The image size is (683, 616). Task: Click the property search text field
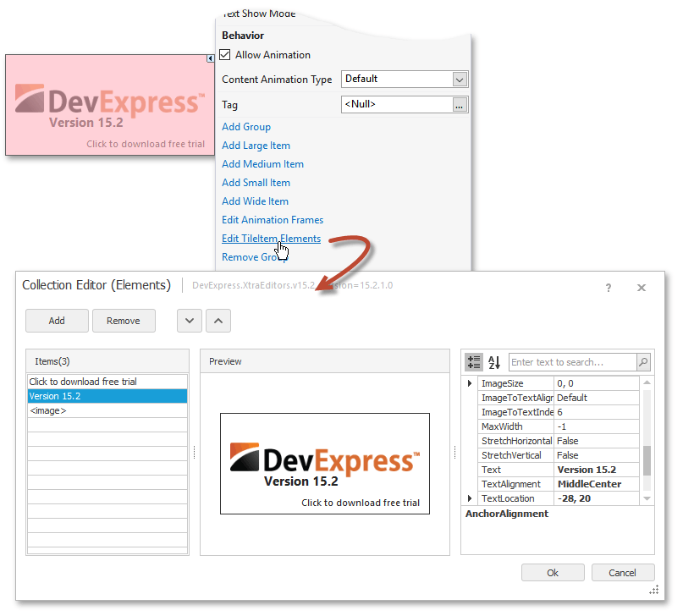572,362
